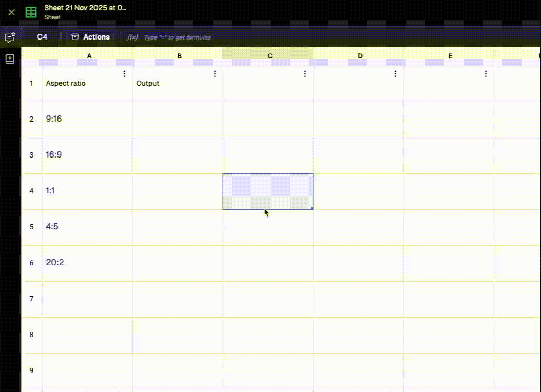Select the cell containing 9:16

pyautogui.click(x=87, y=119)
